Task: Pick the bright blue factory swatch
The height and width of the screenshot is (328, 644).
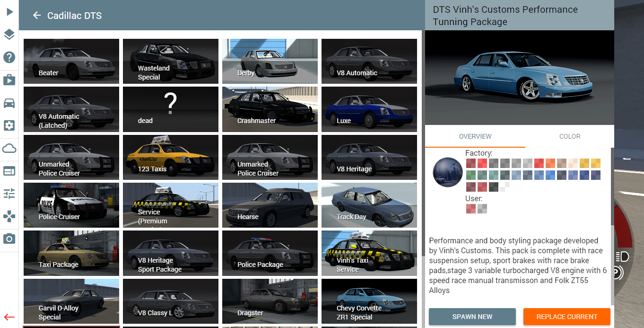Action: point(550,175)
